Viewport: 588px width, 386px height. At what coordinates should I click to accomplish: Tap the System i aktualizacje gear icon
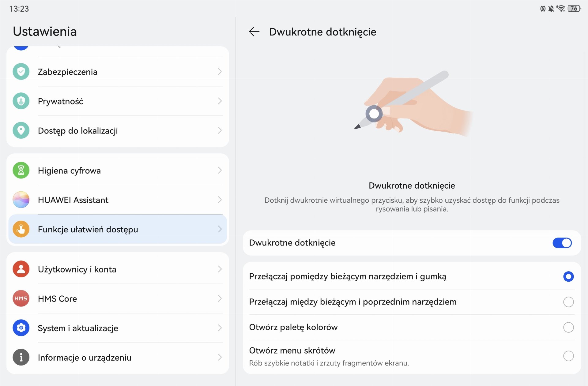tap(21, 328)
